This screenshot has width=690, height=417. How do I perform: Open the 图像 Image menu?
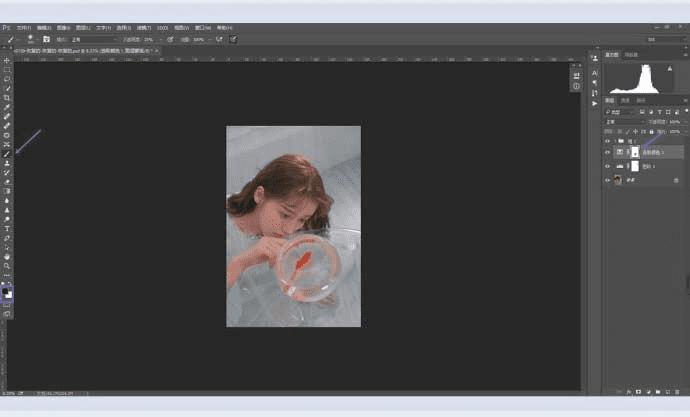[x=63, y=28]
